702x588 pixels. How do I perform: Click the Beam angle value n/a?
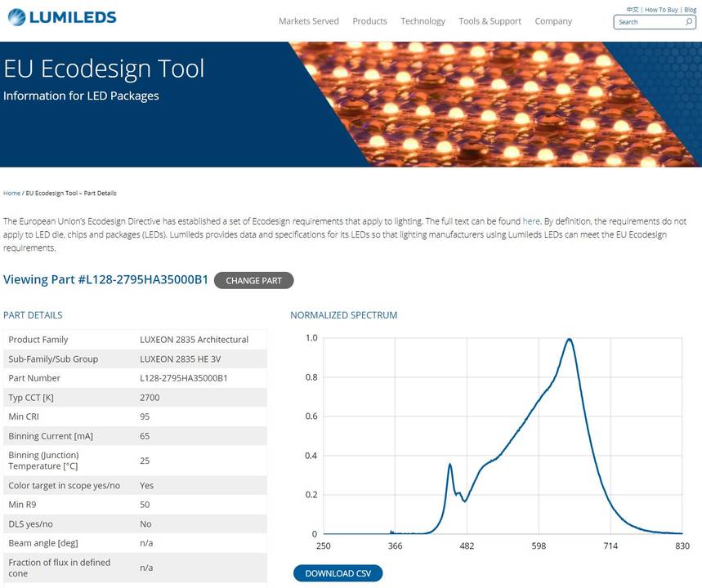(x=146, y=543)
